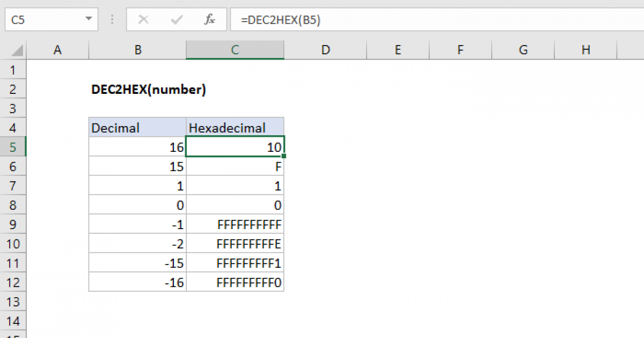644x338 pixels.
Task: Click the vertical dots separator near Name Box
Action: click(x=112, y=19)
